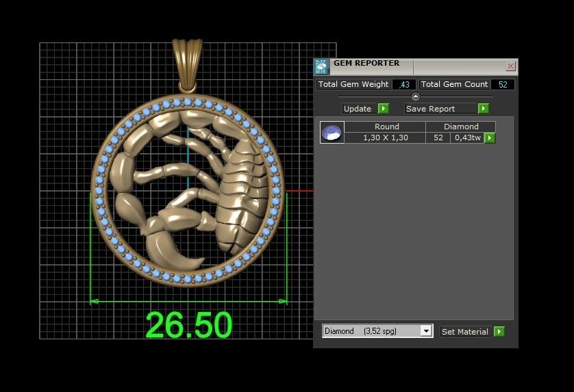Click the Total Gem Count label

pos(454,84)
